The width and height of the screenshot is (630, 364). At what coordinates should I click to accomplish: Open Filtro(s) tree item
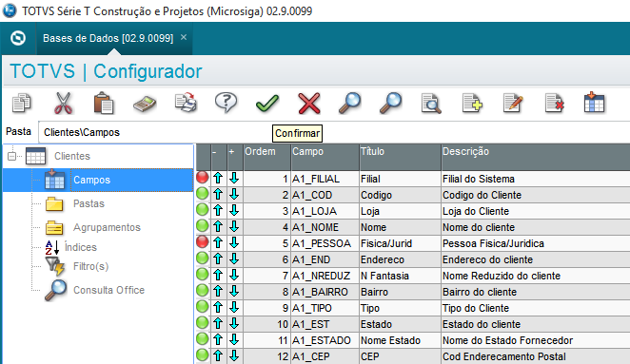[x=90, y=266]
